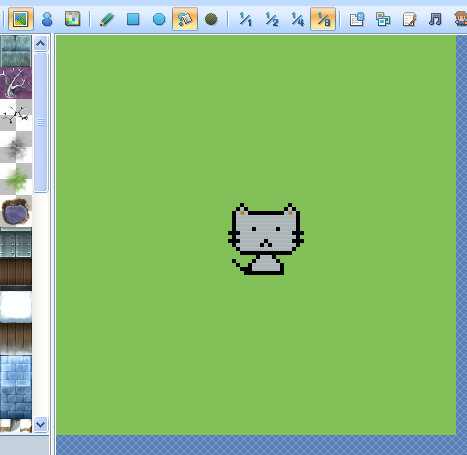
Task: Pick the purple dead tree tile
Action: (x=16, y=83)
